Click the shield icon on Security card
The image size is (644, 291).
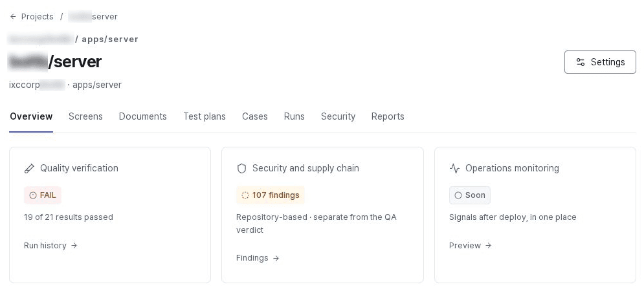(241, 168)
